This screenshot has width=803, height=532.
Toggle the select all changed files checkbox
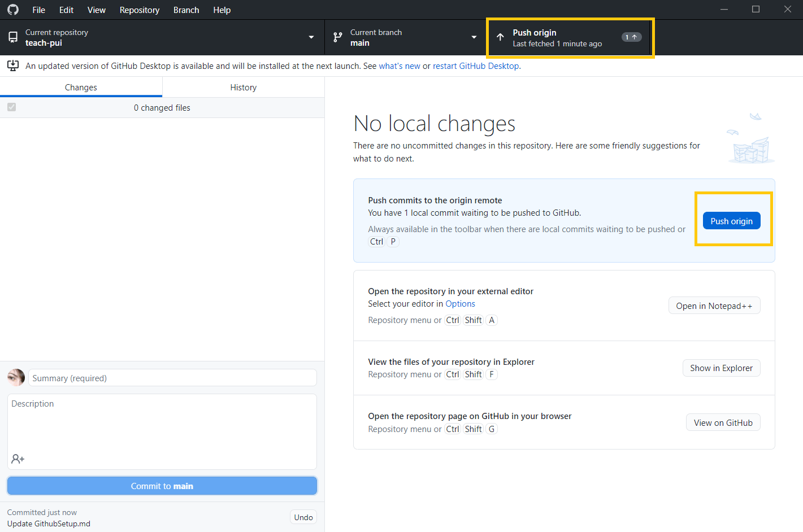(x=12, y=107)
